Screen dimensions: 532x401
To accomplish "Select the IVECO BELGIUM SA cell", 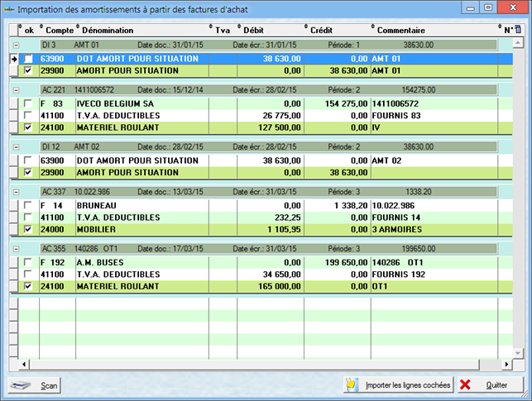I will [x=142, y=103].
